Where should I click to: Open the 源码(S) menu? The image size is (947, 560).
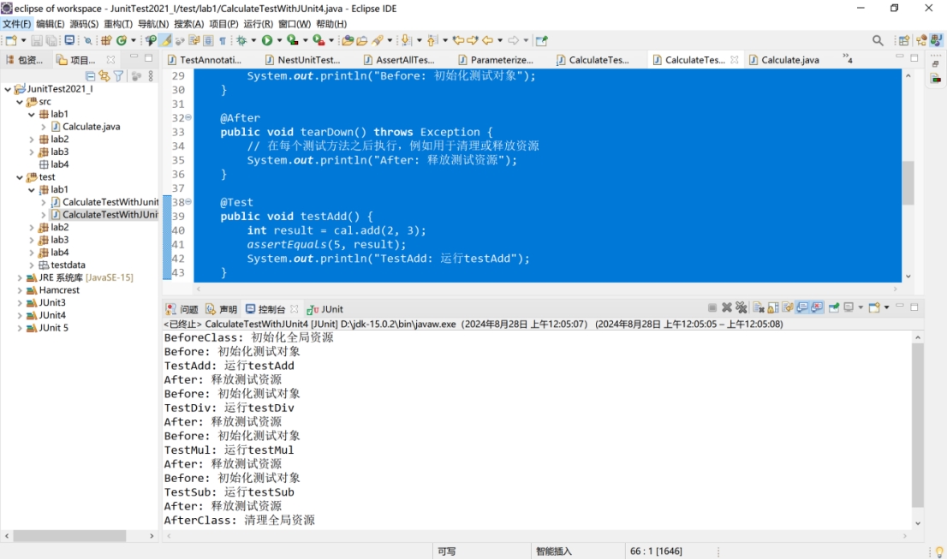(x=84, y=24)
